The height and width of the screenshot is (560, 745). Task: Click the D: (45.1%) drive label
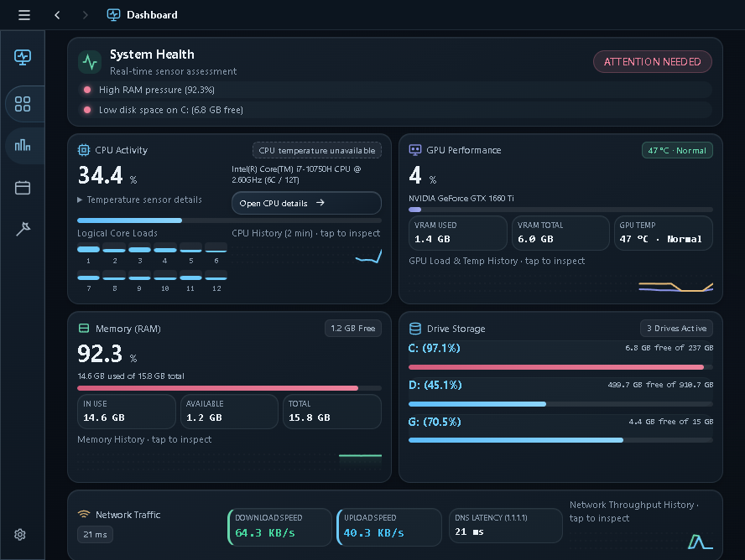click(435, 385)
